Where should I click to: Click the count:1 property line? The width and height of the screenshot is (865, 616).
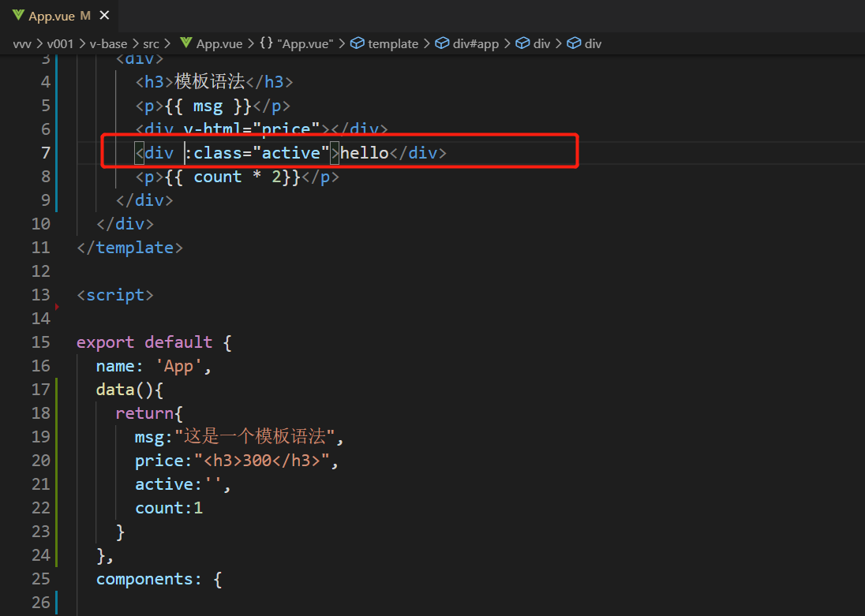[x=169, y=508]
